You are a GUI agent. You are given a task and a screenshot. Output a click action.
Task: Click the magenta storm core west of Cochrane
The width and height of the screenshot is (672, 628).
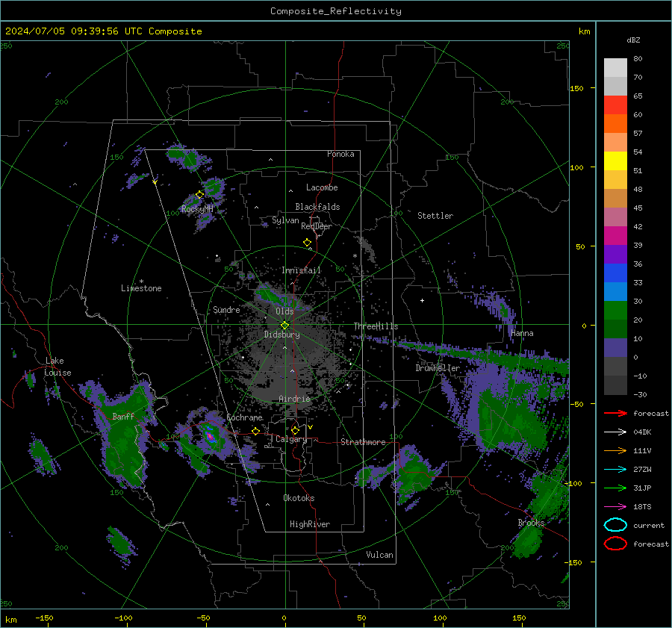pyautogui.click(x=210, y=436)
